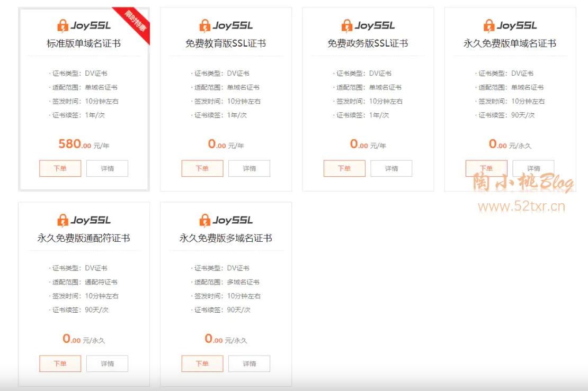The height and width of the screenshot is (391, 588).
Task: Order the 免费教育版SSL证书 via 下单
Action: tap(202, 169)
